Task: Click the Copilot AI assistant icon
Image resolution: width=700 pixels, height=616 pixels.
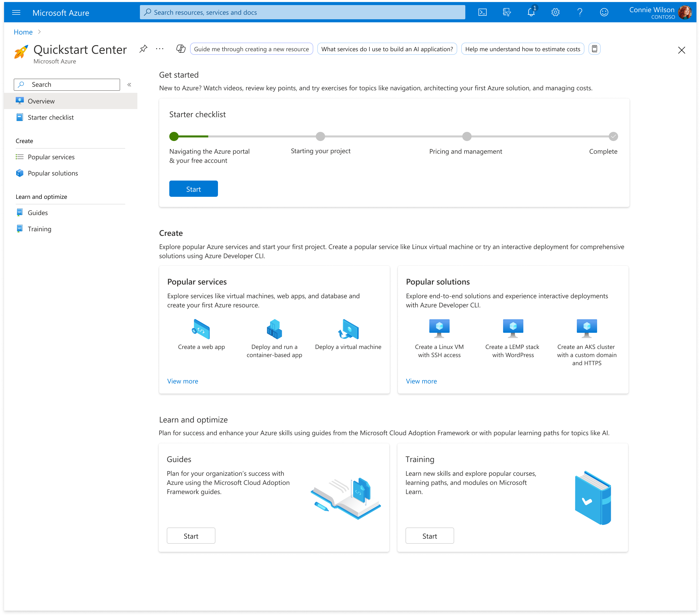Action: (180, 49)
